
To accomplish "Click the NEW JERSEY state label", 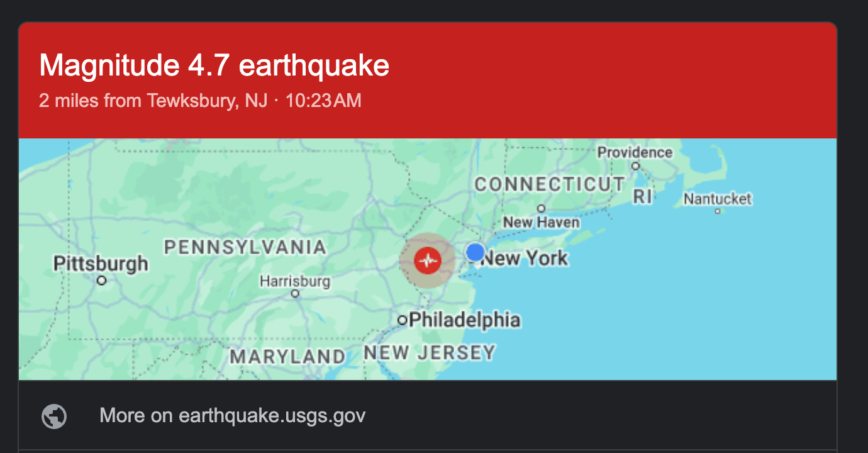I will [x=430, y=352].
